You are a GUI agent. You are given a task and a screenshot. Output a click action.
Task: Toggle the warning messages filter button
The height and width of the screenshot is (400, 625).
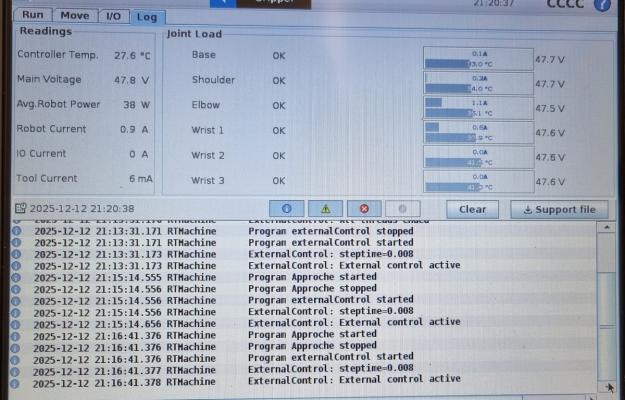[325, 209]
